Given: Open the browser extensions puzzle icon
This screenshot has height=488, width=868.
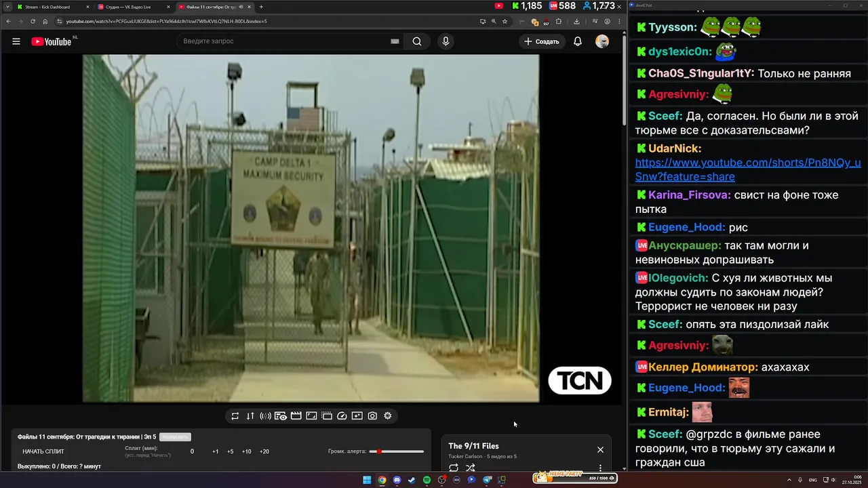Looking at the screenshot, I should tap(558, 21).
